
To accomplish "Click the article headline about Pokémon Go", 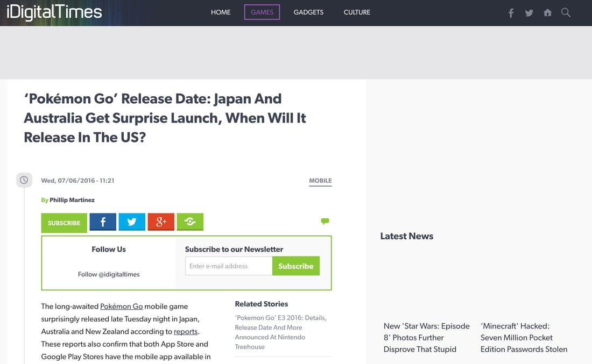I will pos(165,118).
